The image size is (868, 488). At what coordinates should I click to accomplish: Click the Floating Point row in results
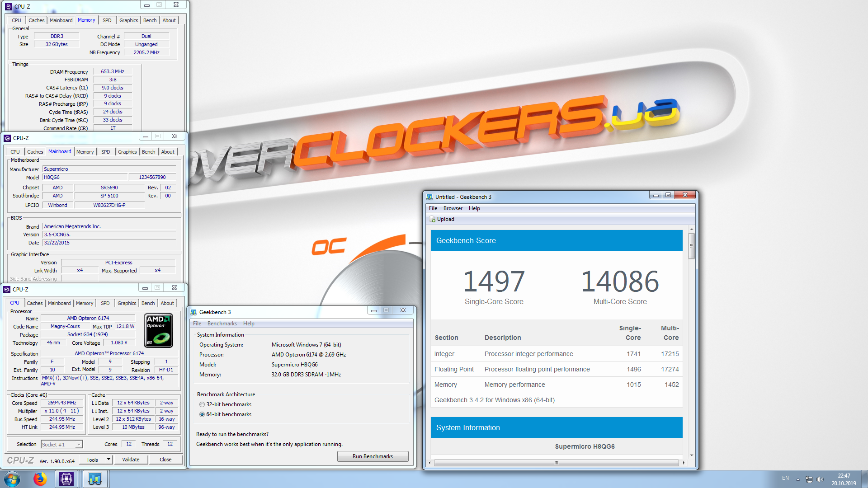point(557,369)
